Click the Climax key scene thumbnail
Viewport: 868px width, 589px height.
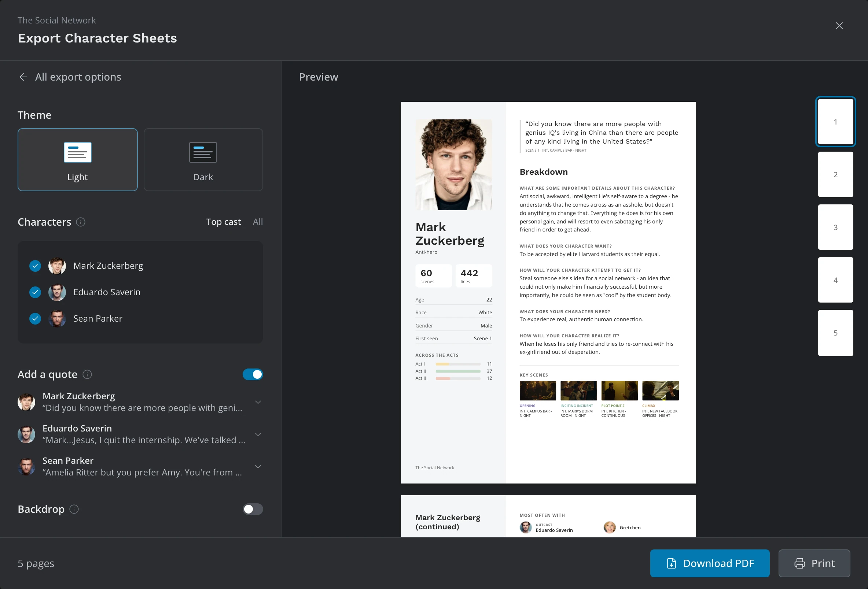pos(660,390)
